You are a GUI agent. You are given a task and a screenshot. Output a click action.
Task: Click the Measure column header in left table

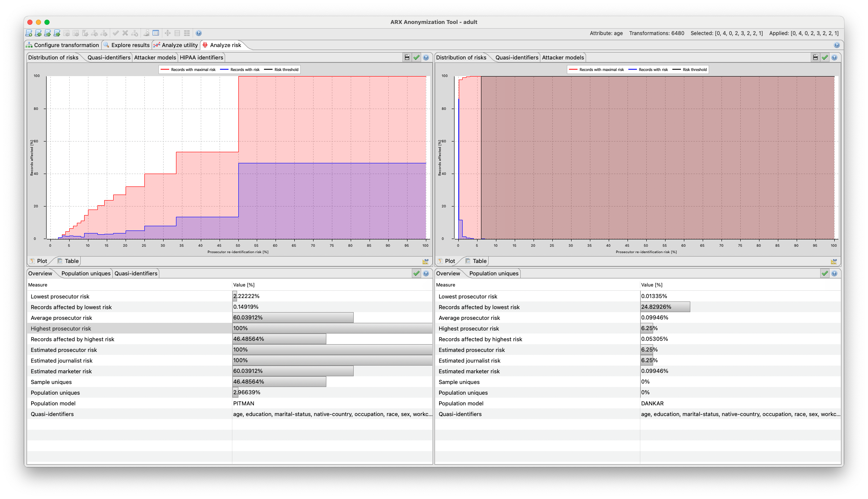[38, 285]
